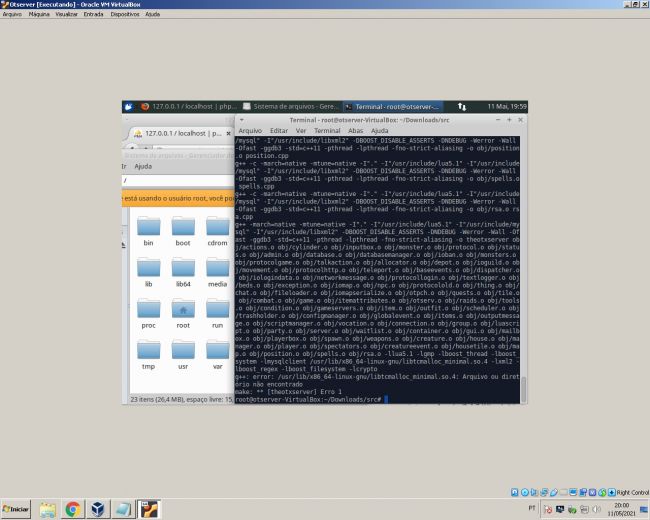
Task: Click the Terminal vertical scrollbar handle
Action: 524,389
